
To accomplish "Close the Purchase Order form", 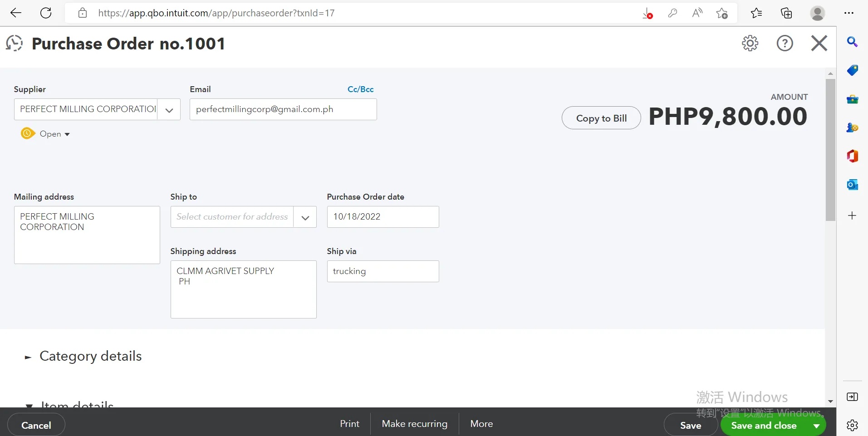I will [819, 43].
